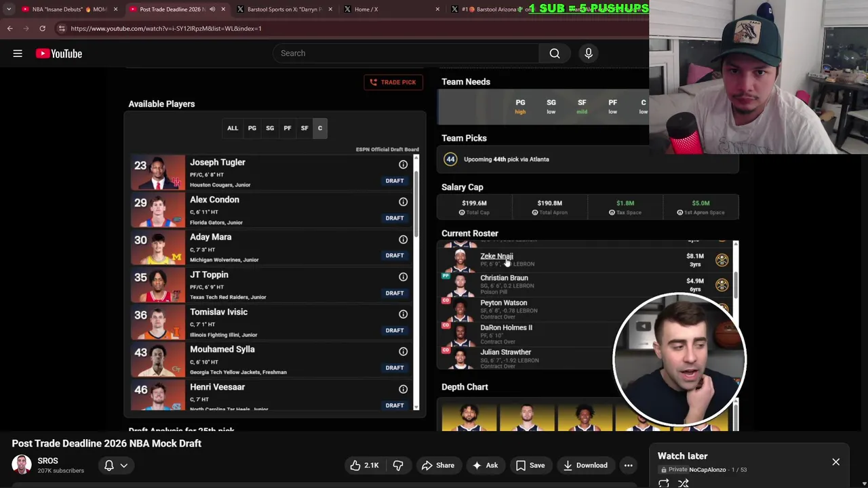Click the PG high team need

(520, 106)
